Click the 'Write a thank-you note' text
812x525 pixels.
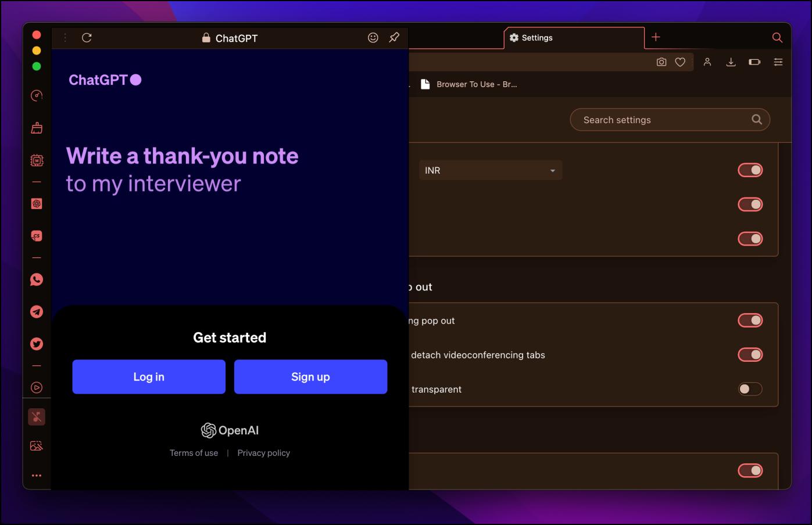point(182,156)
